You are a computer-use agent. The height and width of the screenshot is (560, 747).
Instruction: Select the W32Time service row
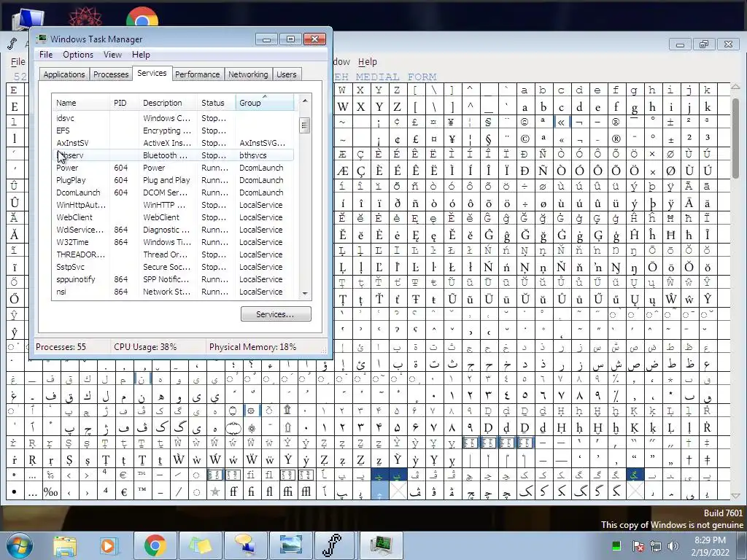click(172, 242)
